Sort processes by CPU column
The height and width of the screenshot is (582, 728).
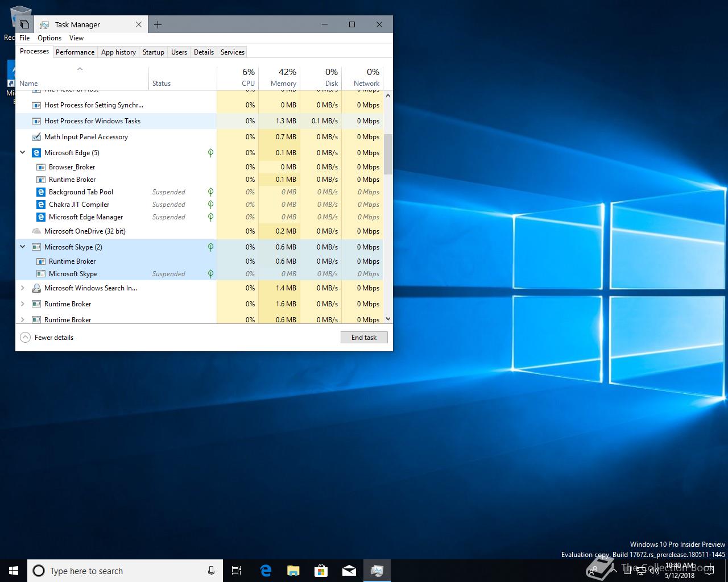(238, 78)
